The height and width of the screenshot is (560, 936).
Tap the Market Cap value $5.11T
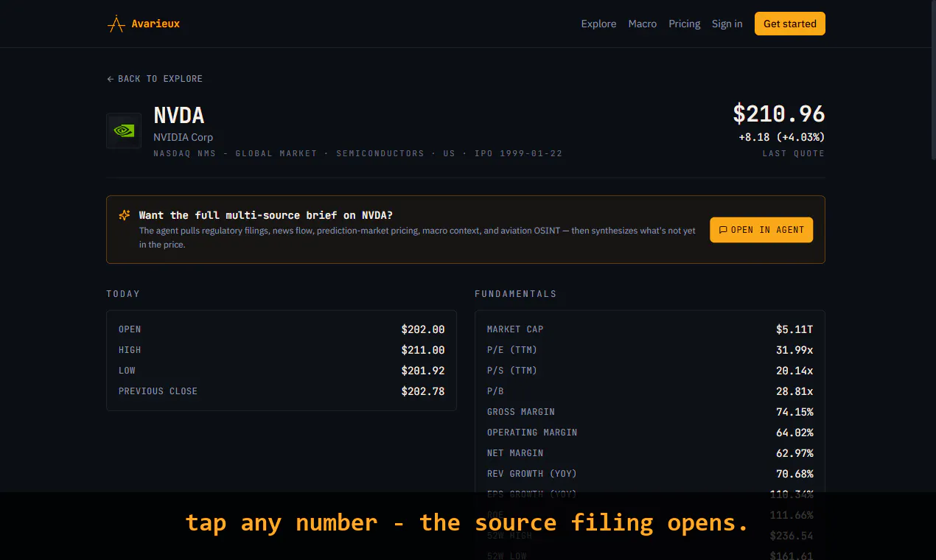click(794, 329)
